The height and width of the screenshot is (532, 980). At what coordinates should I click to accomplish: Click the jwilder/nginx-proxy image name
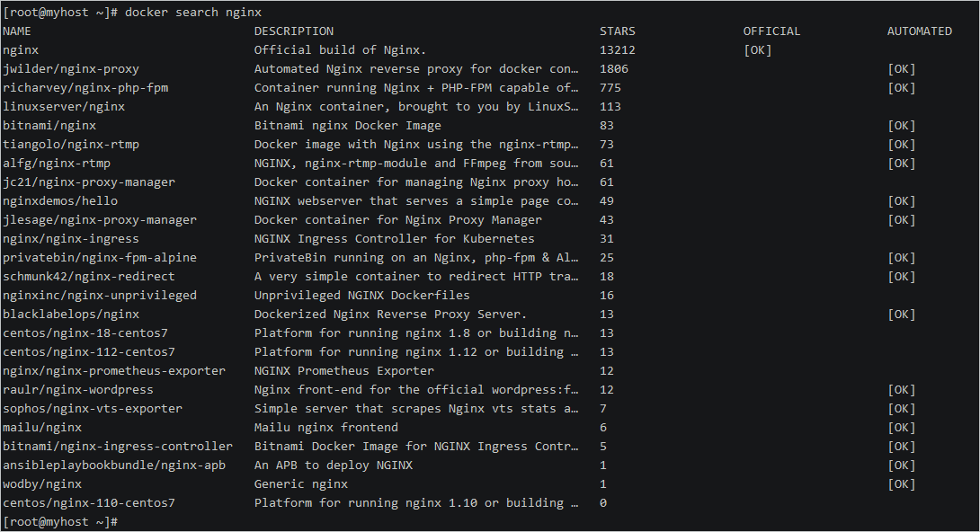tap(71, 69)
